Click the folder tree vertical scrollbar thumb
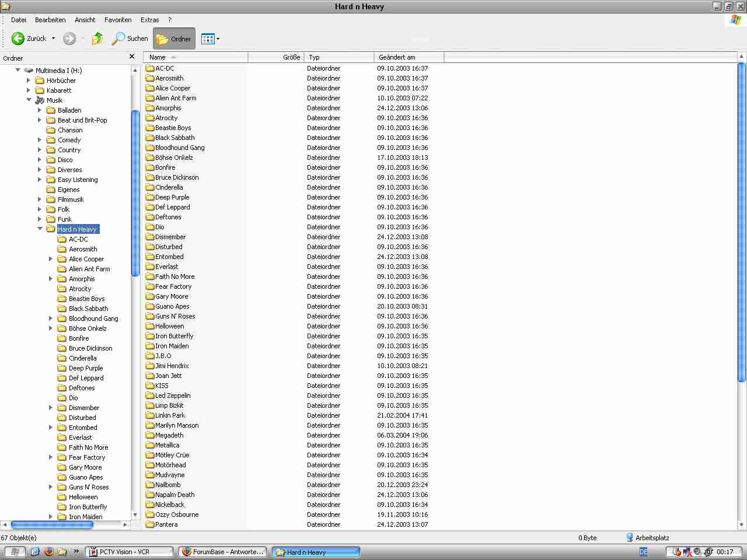747x560 pixels. (135, 192)
